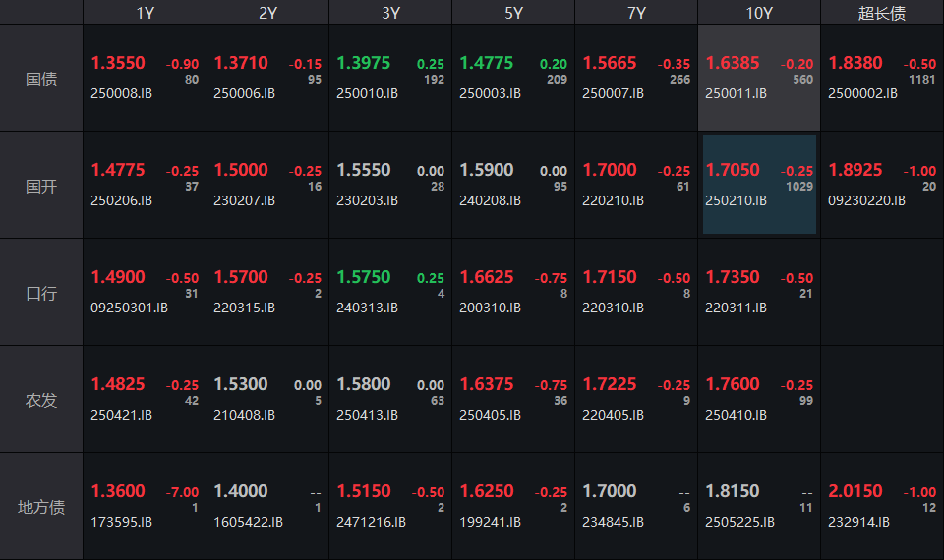
Task: Click the 1Y column header
Action: pyautogui.click(x=145, y=13)
